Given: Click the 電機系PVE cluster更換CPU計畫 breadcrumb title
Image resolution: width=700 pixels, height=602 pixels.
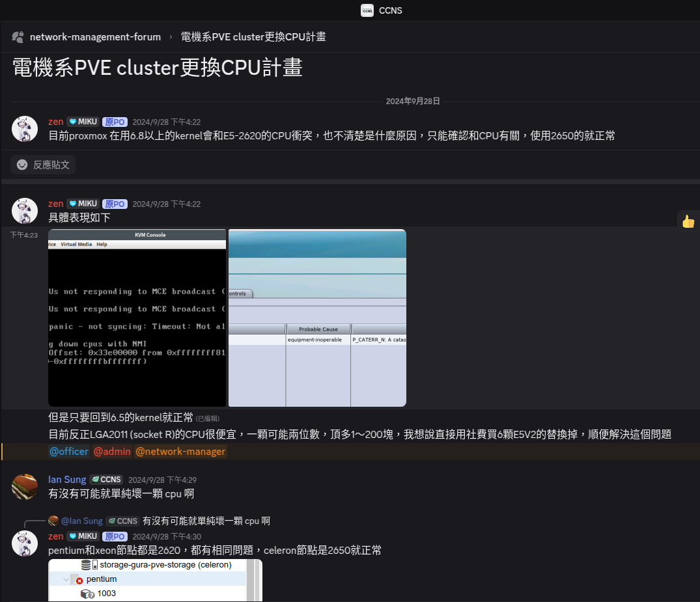Looking at the screenshot, I should pyautogui.click(x=253, y=37).
